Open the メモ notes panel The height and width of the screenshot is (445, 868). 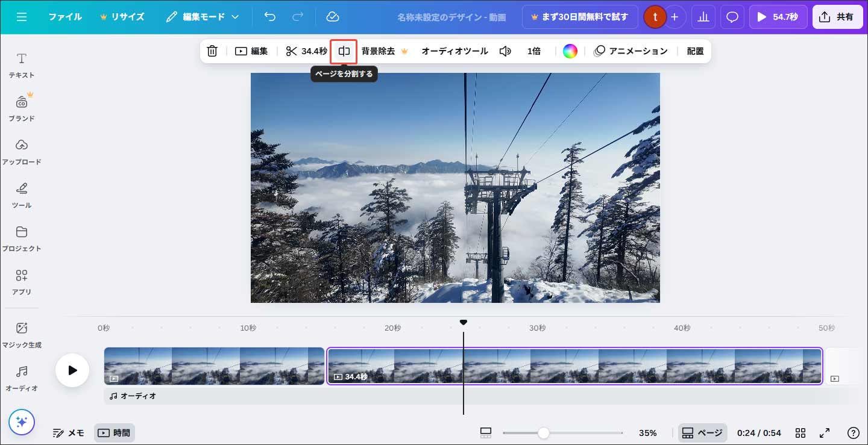coord(69,432)
